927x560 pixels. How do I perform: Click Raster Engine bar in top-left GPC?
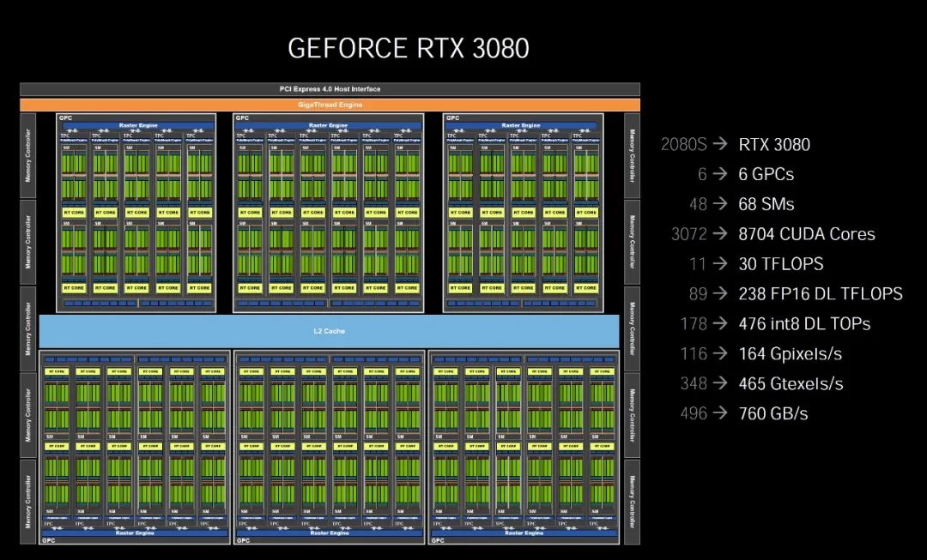(x=137, y=126)
